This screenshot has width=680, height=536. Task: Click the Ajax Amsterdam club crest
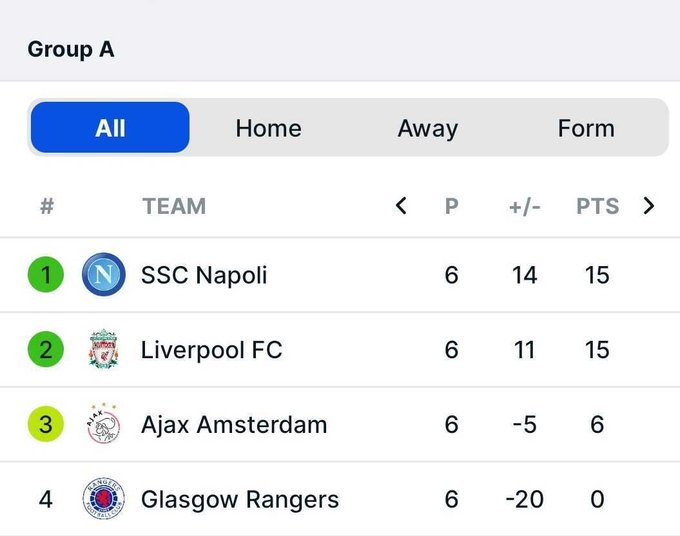[103, 424]
